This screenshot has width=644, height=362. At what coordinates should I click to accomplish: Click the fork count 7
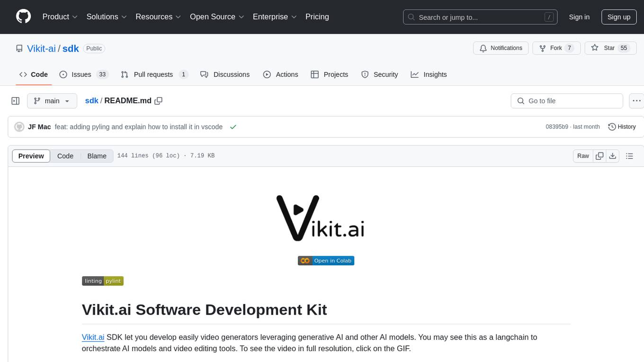tap(570, 48)
